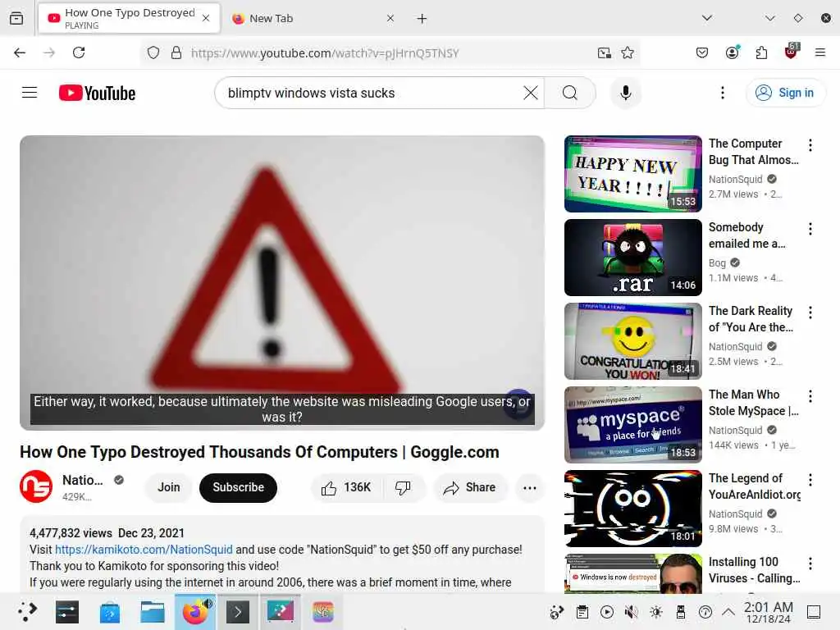
Task: Open Firefox application menu
Action: [x=819, y=52]
